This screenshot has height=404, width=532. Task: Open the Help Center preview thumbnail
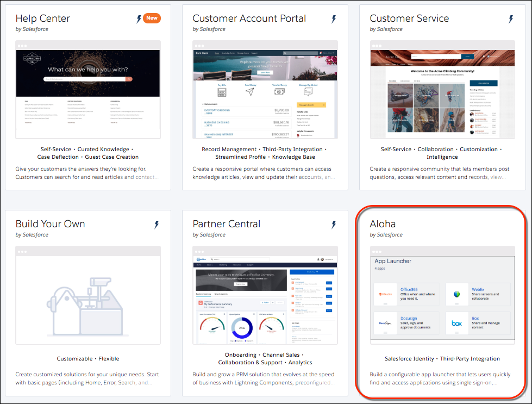pyautogui.click(x=88, y=90)
